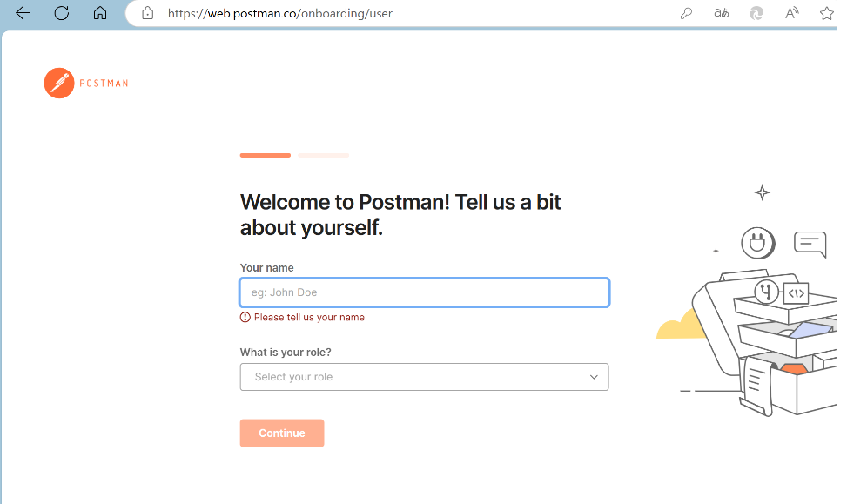Open the Select your role dropdown
The width and height of the screenshot is (847, 504).
pyautogui.click(x=424, y=377)
